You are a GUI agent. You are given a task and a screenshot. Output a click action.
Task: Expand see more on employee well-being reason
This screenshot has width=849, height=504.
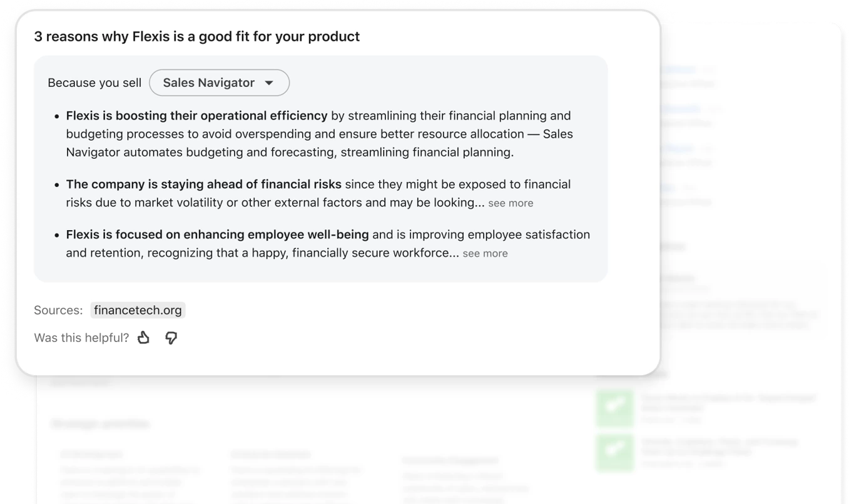pos(485,253)
